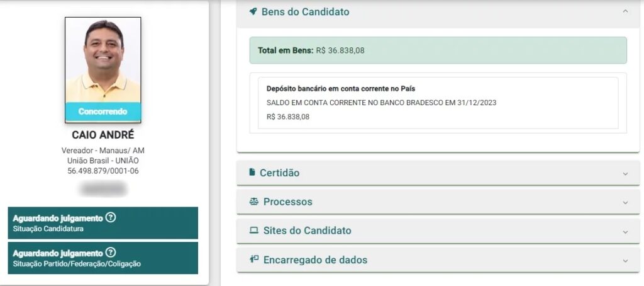Open the Processos accordion header
Screen dimensions: 644x286
tap(287, 202)
